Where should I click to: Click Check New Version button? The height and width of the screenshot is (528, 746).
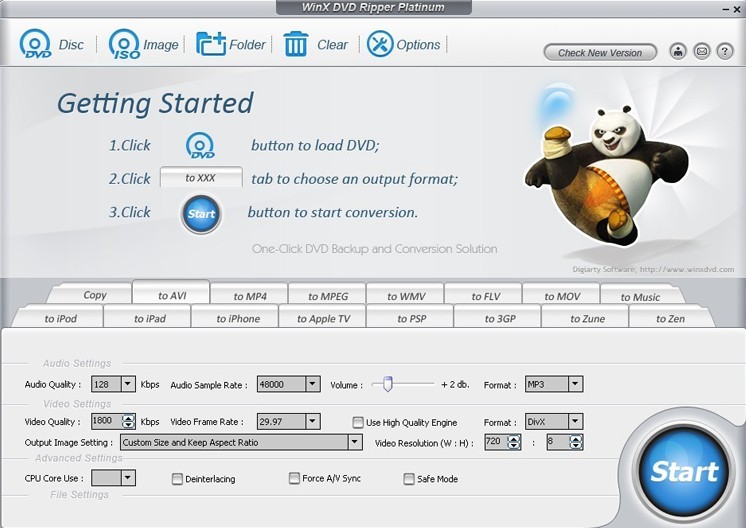tap(600, 52)
